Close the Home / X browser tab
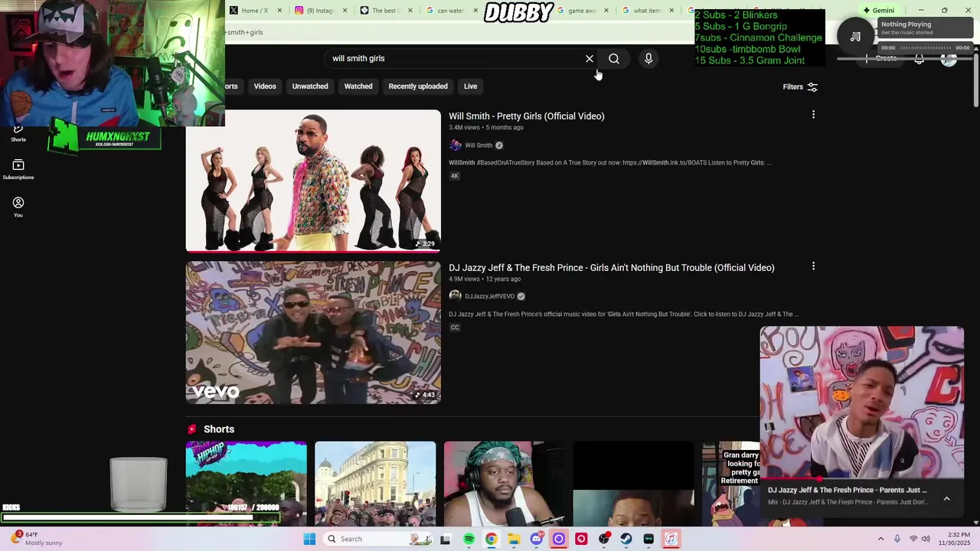The image size is (980, 551). 279,11
